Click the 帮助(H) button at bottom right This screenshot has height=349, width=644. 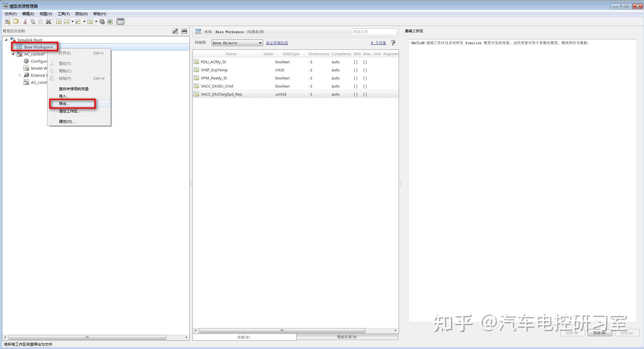click(600, 333)
